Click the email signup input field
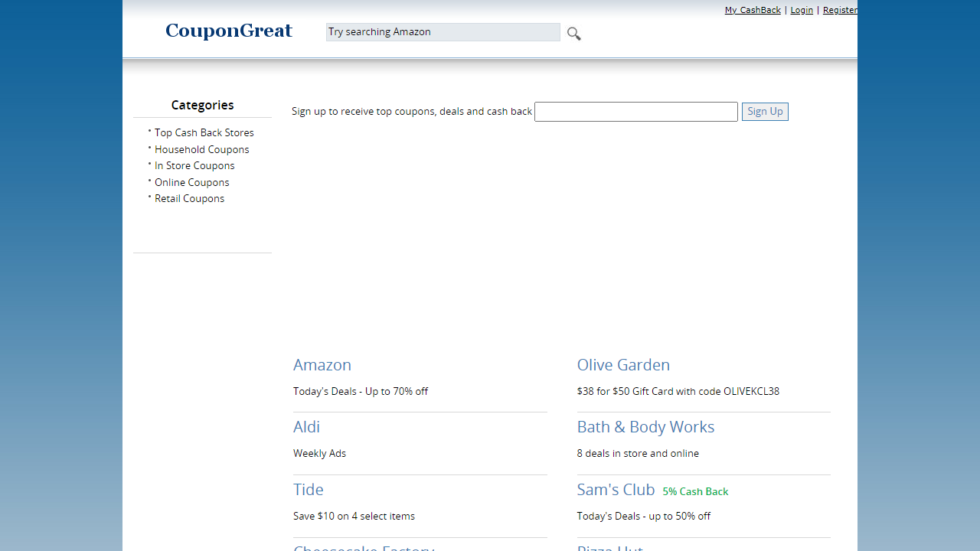 [x=635, y=112]
